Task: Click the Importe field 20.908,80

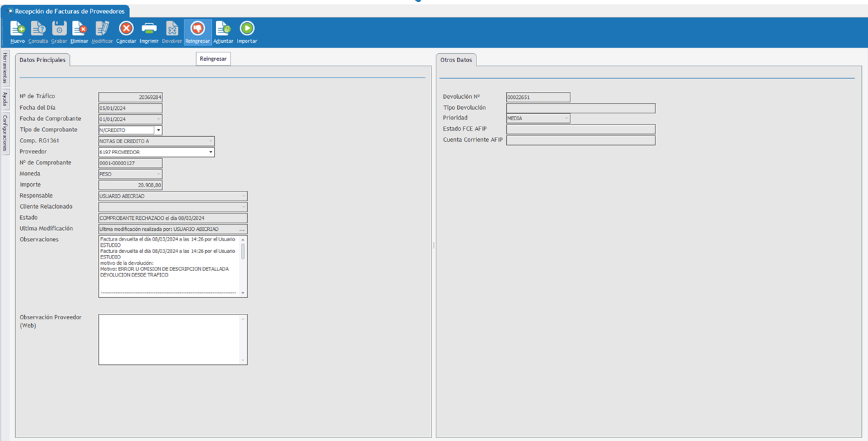Action: 131,185
